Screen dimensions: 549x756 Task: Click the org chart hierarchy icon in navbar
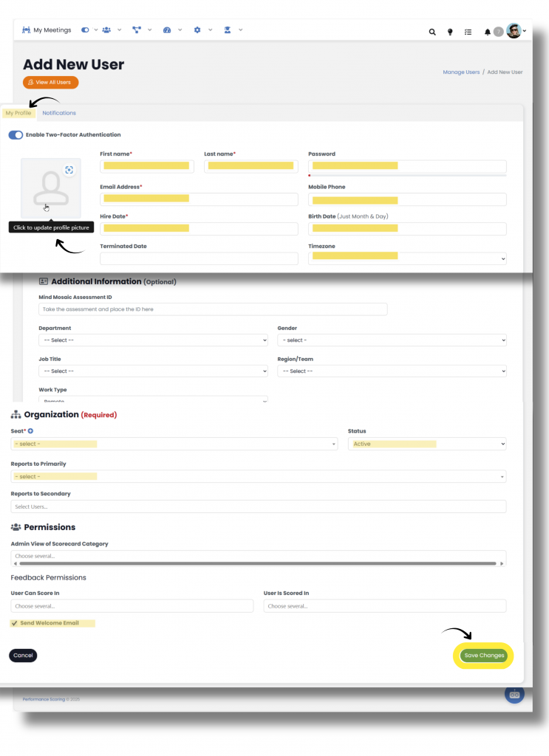[136, 30]
